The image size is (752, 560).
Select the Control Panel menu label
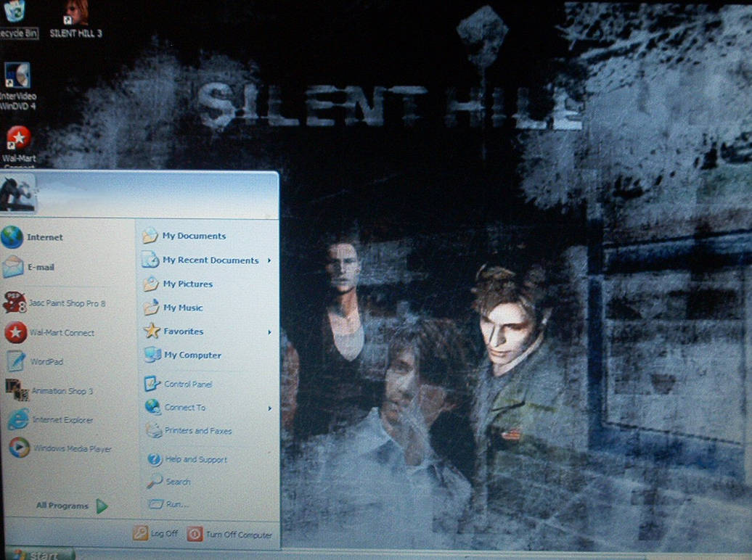coord(188,384)
